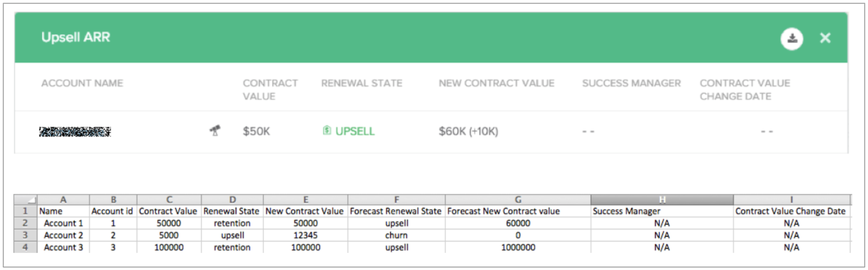Click the UPSELL renewal state label
Screen dimensions: 868x270
[x=355, y=131]
